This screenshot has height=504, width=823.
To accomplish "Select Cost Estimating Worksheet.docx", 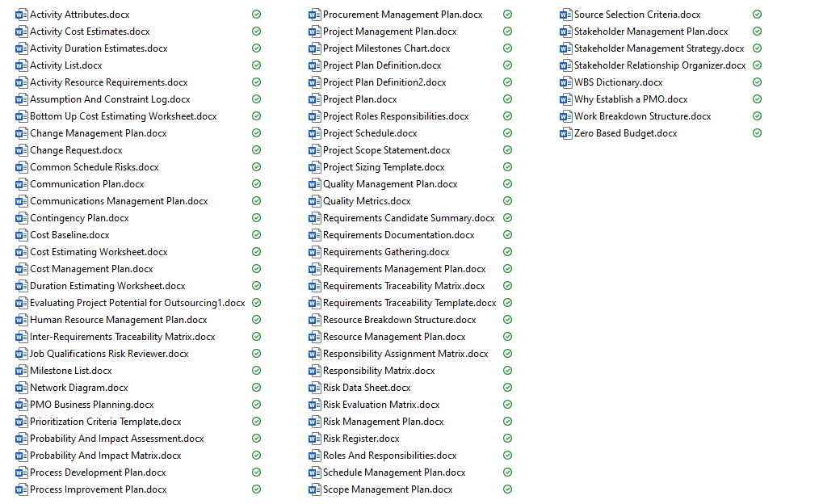I will coord(99,252).
